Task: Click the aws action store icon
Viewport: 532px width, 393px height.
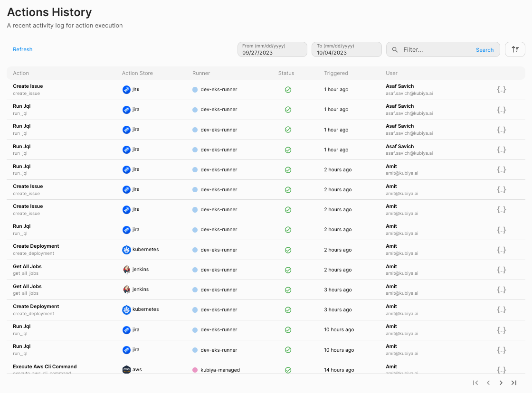Action: (126, 370)
